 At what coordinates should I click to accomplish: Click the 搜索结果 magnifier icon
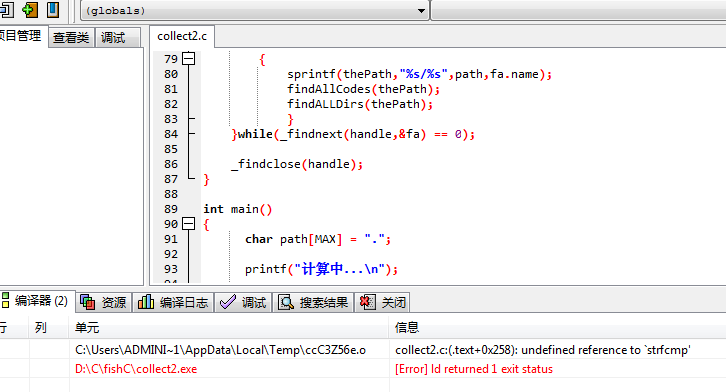click(x=286, y=302)
